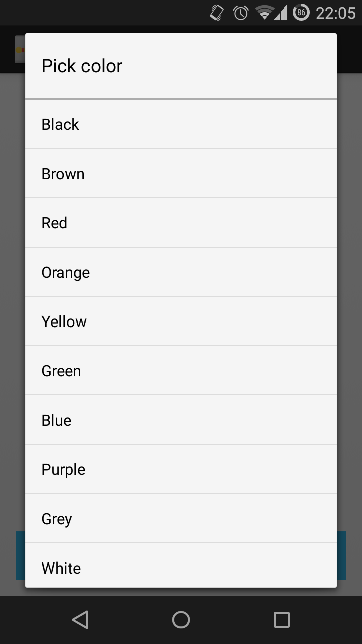This screenshot has height=644, width=362.
Task: Select Brown from the color list
Action: click(x=181, y=173)
